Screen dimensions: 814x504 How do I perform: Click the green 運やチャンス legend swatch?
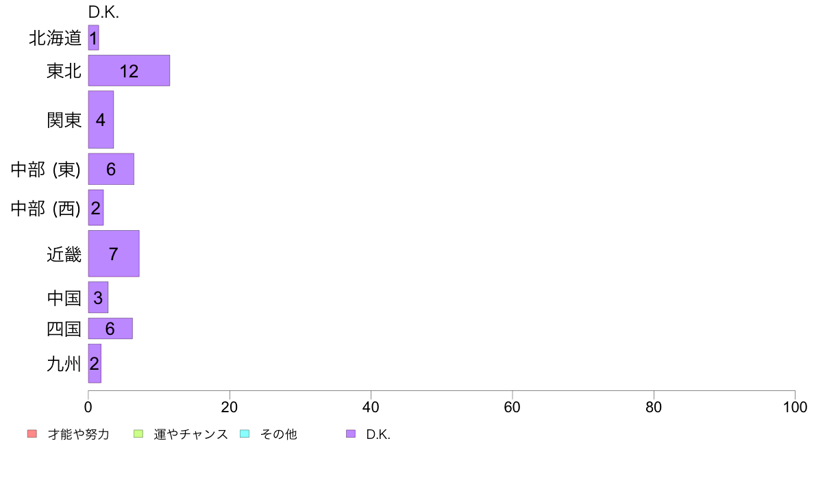[x=138, y=434]
